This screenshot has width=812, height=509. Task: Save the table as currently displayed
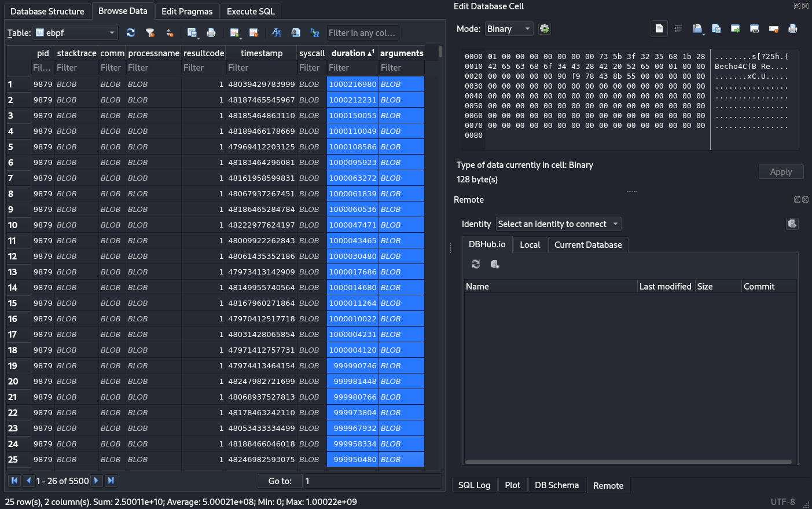(192, 32)
